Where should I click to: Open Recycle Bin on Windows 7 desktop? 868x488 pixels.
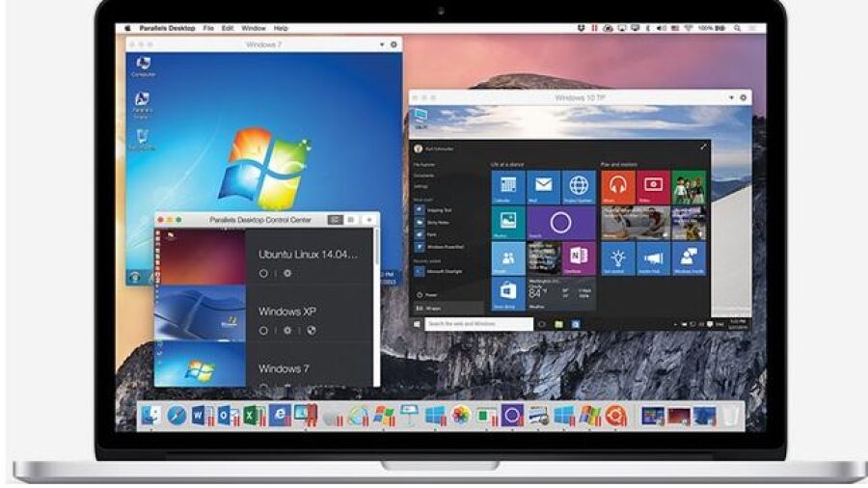pos(143,140)
